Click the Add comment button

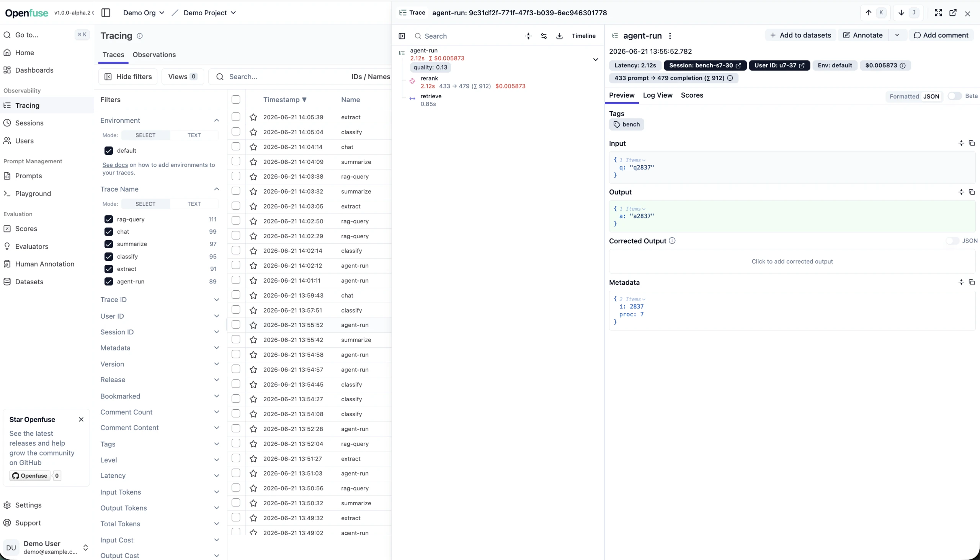[941, 35]
